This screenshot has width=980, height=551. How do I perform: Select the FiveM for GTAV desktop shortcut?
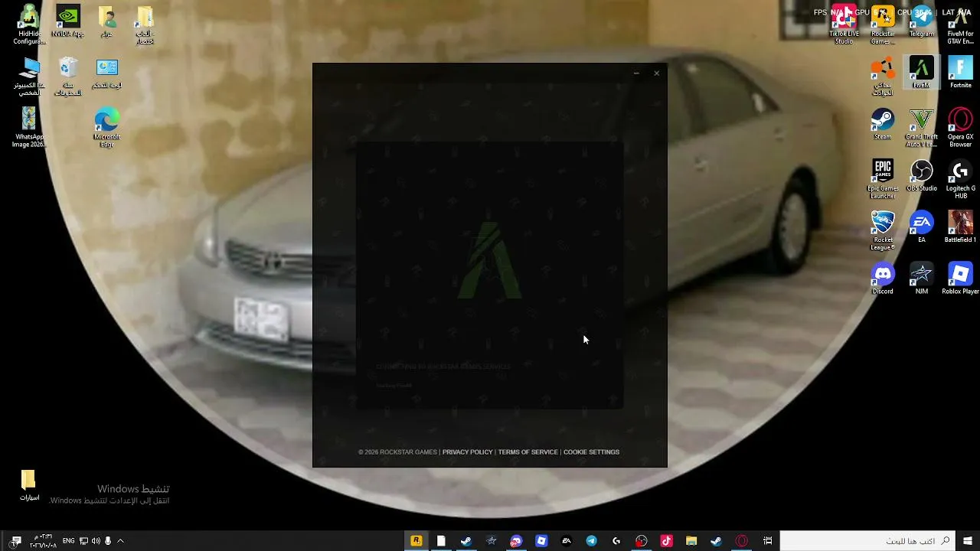pos(960,25)
